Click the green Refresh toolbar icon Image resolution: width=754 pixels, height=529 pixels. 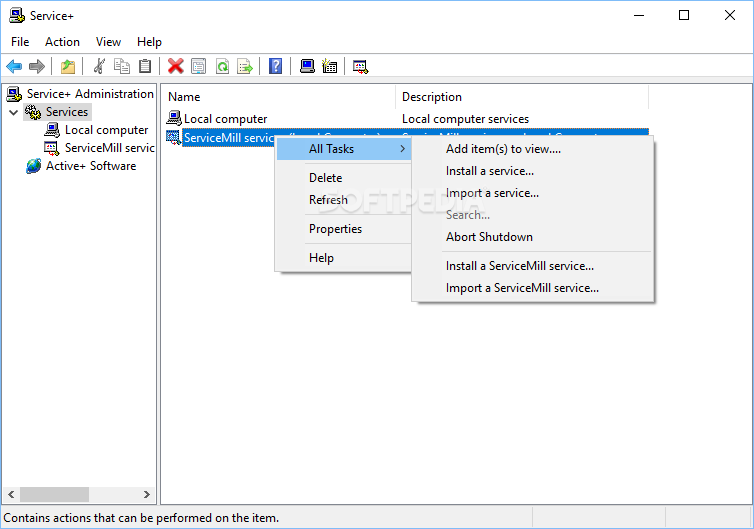(x=222, y=66)
